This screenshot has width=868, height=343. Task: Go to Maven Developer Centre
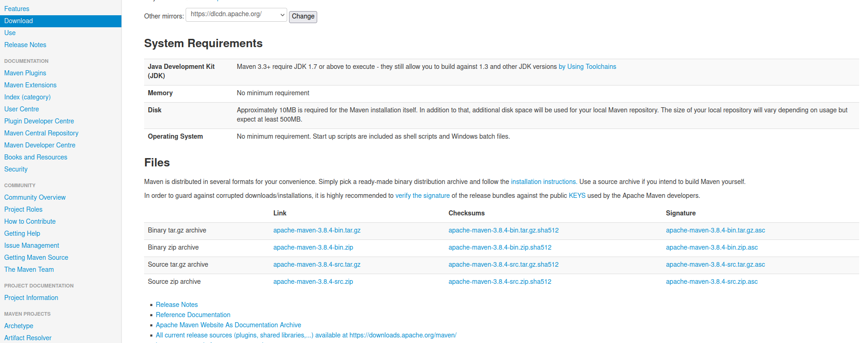(40, 145)
